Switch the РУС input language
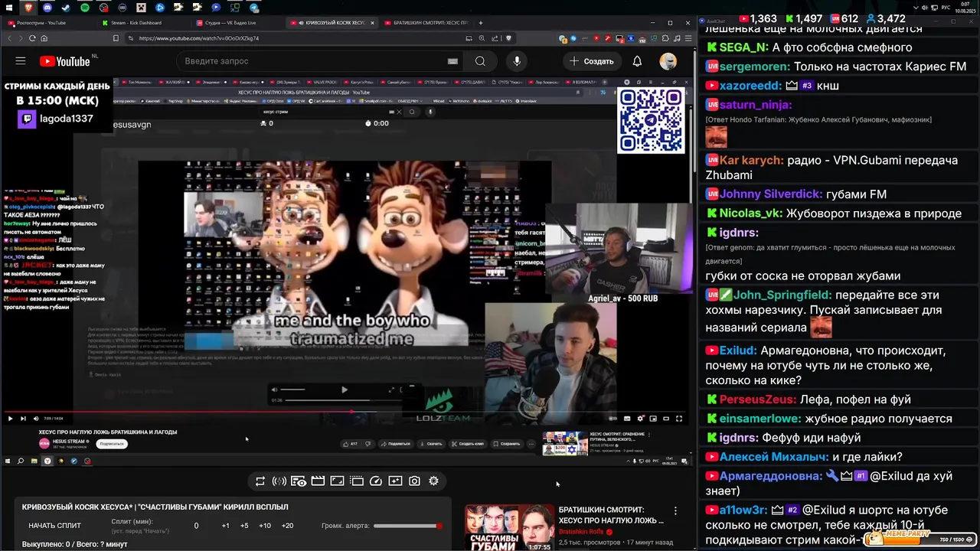 coord(946,8)
